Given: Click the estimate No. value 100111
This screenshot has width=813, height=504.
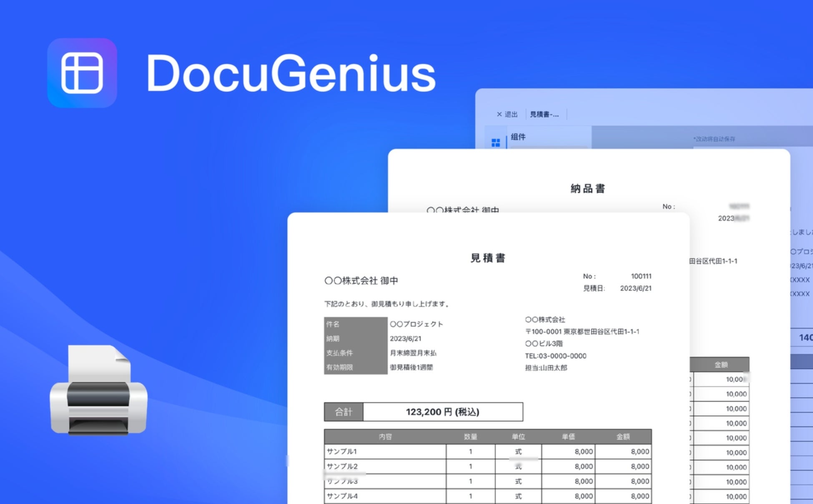Looking at the screenshot, I should [641, 276].
